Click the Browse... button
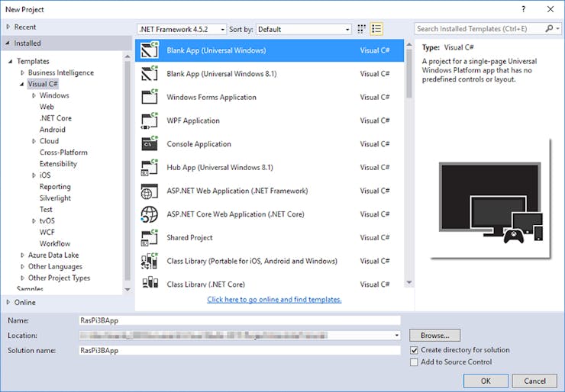565x392 pixels. 435,336
